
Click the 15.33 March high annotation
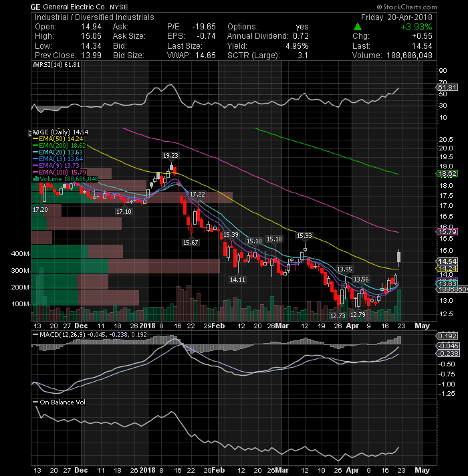[304, 236]
